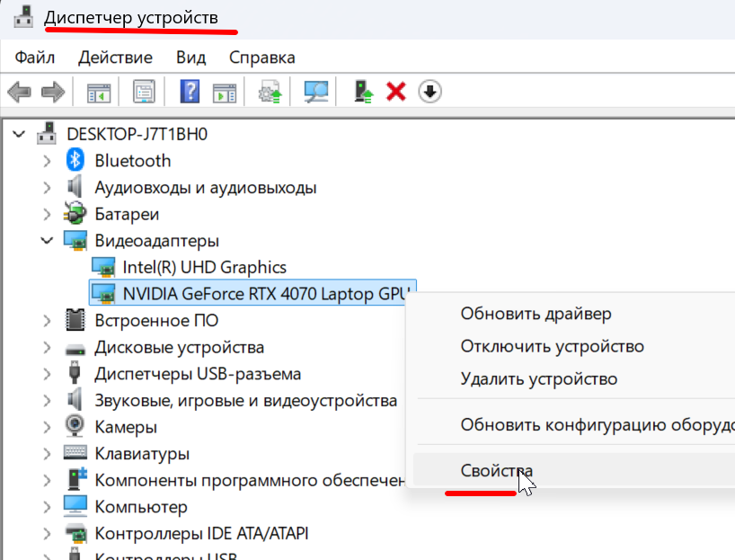Expand the Камеры category
Viewport: 735px width, 560px height.
47,427
